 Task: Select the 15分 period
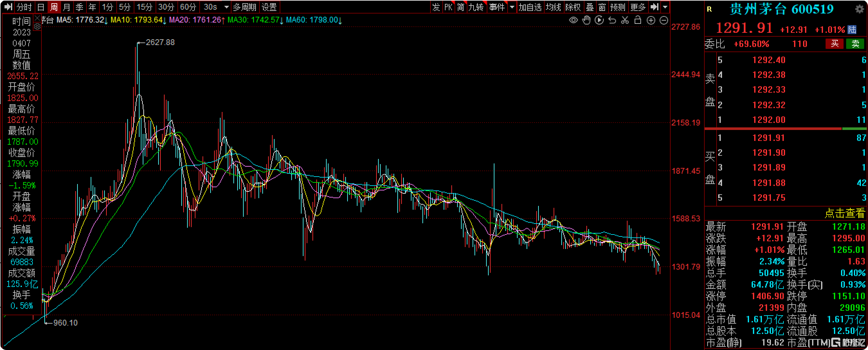[144, 7]
